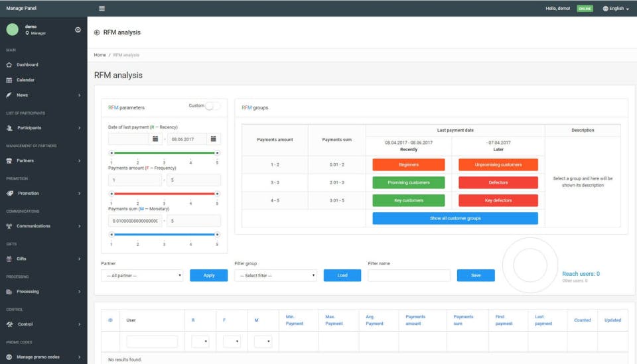The image size is (637, 364).
Task: Click the green Recency slider track
Action: click(x=164, y=153)
